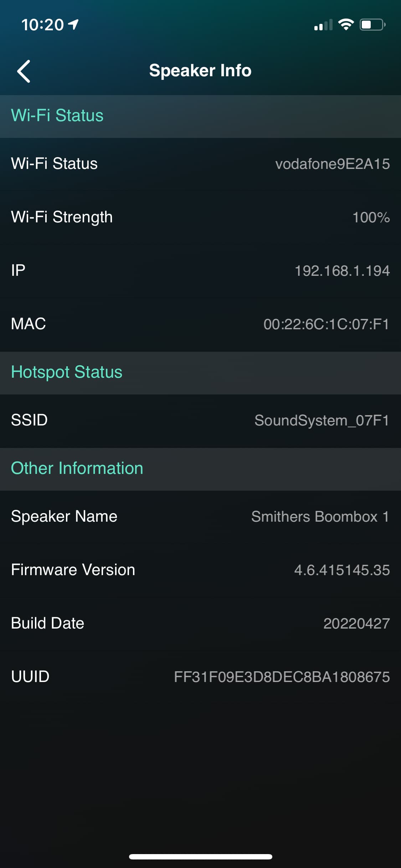This screenshot has width=401, height=868.
Task: Tap the battery icon in status bar
Action: [372, 25]
